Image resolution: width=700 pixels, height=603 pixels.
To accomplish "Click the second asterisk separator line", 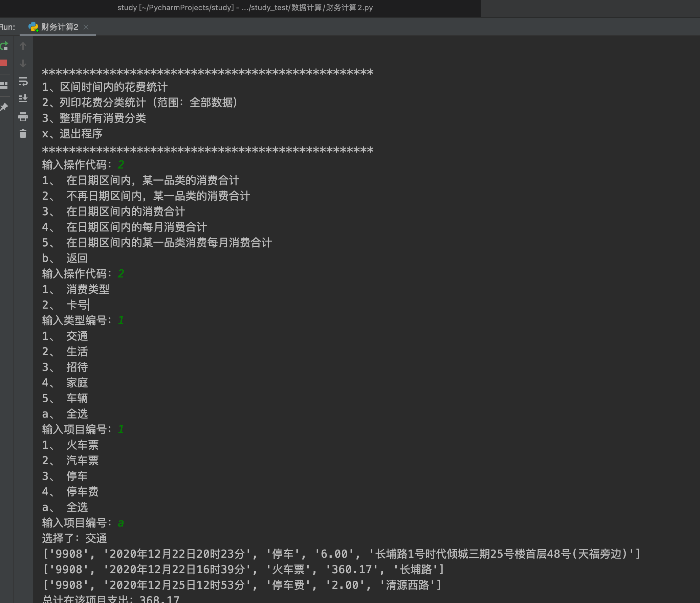I will (207, 150).
